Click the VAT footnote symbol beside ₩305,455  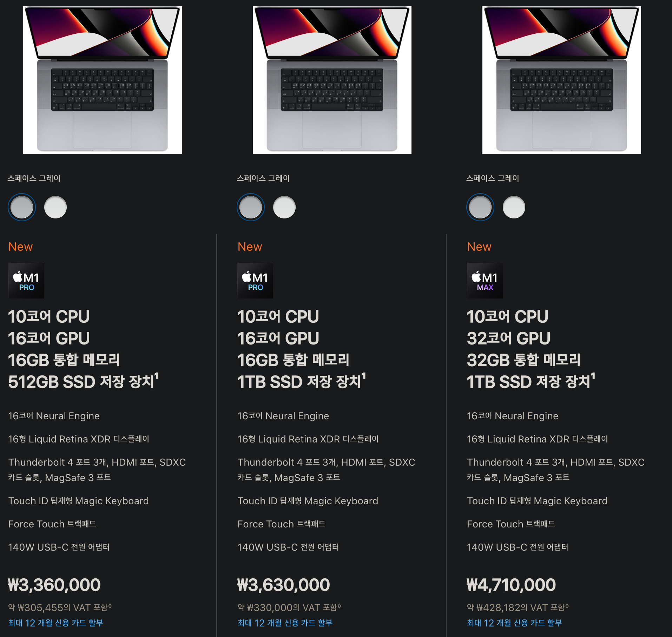click(110, 606)
